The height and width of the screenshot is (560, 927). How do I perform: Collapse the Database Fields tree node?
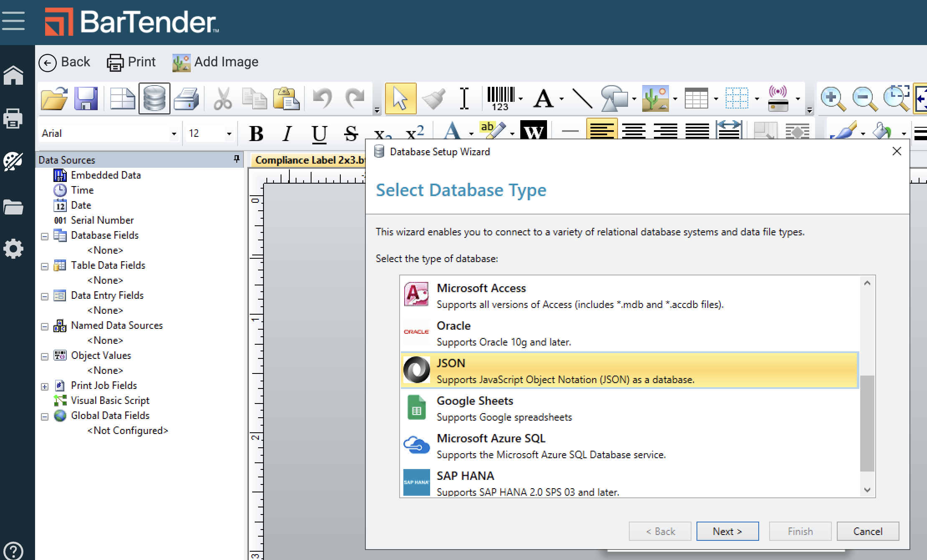click(x=45, y=236)
